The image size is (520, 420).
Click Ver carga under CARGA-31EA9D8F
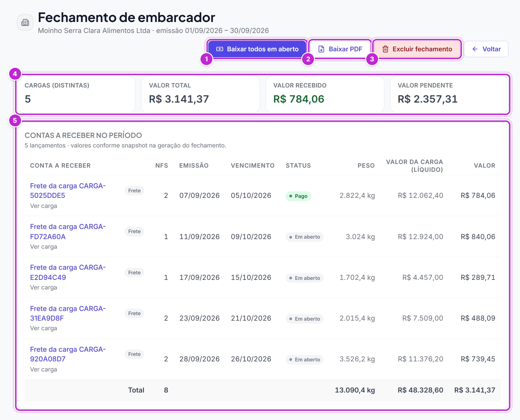[x=43, y=328]
